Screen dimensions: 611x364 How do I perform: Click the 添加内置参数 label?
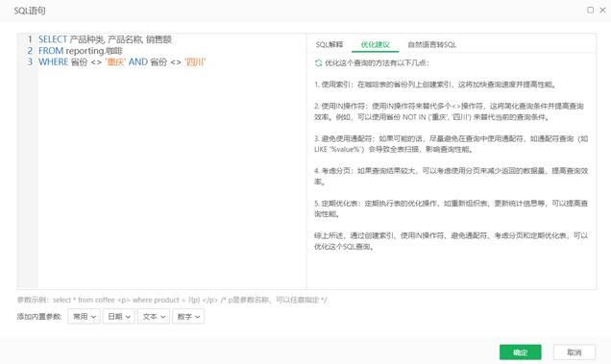tap(39, 316)
